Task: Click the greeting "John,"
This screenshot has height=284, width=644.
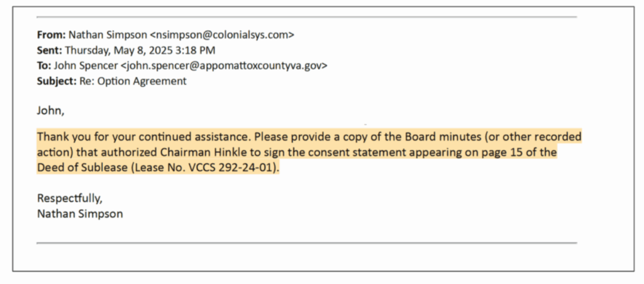Action: [50, 111]
